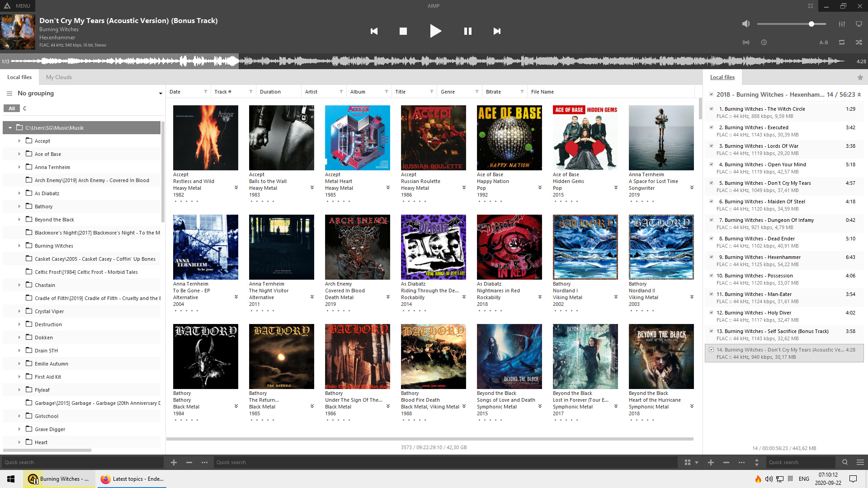The width and height of the screenshot is (868, 488).
Task: Click the Play button to resume playback
Action: (x=435, y=31)
